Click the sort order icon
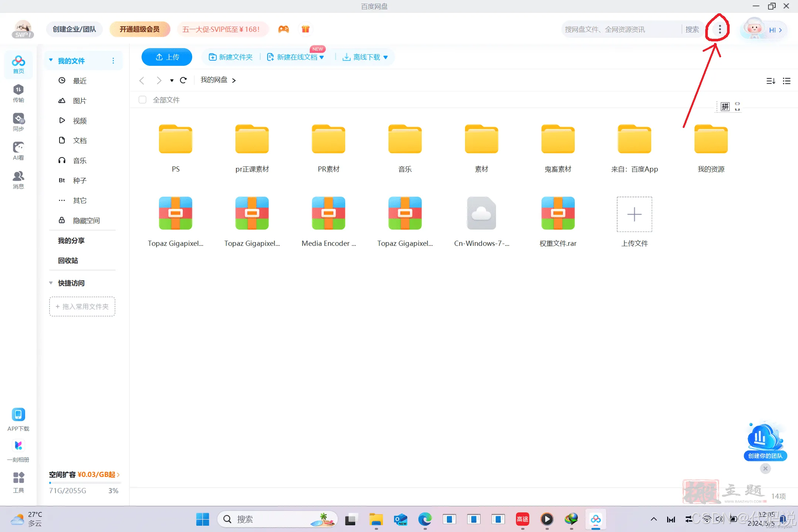The width and height of the screenshot is (798, 532). click(771, 81)
